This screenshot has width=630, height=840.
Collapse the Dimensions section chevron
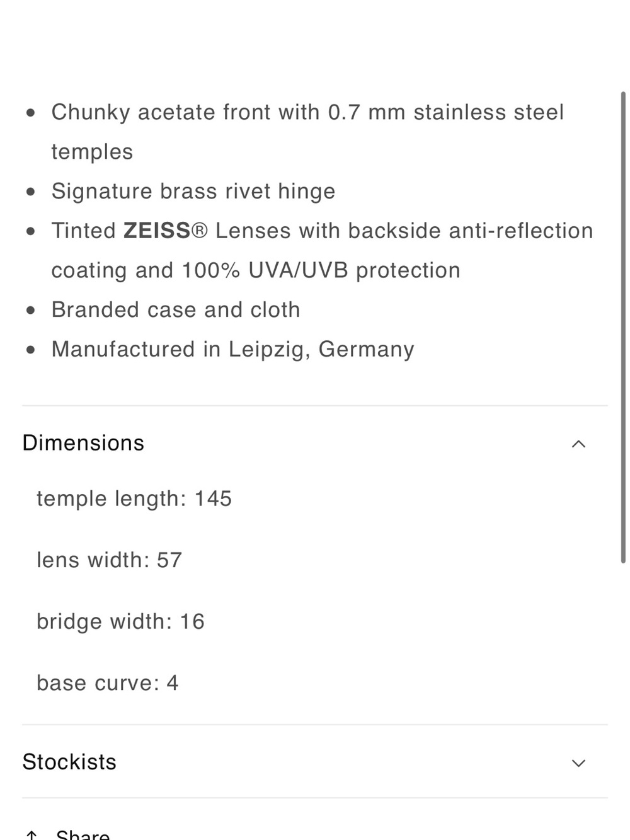(578, 444)
